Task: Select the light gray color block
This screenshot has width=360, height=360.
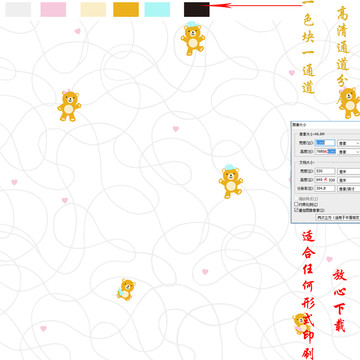Action: pos(18,9)
